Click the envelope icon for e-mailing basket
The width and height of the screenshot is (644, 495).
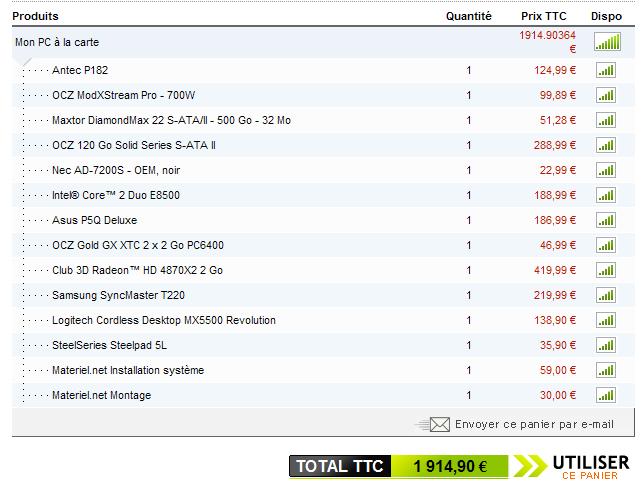[x=439, y=424]
